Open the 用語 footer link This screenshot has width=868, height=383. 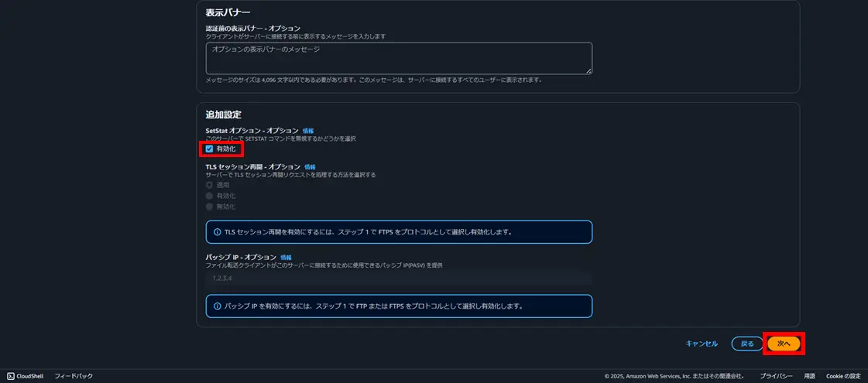pyautogui.click(x=809, y=376)
